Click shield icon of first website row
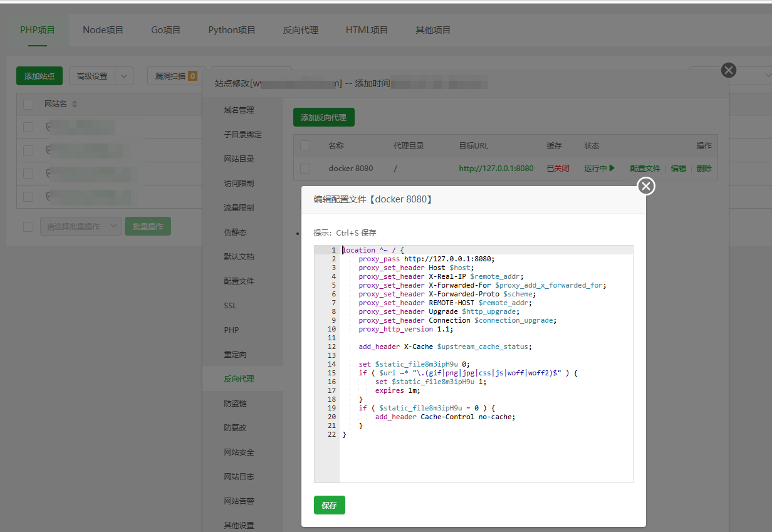Viewport: 772px width, 532px height. point(49,127)
